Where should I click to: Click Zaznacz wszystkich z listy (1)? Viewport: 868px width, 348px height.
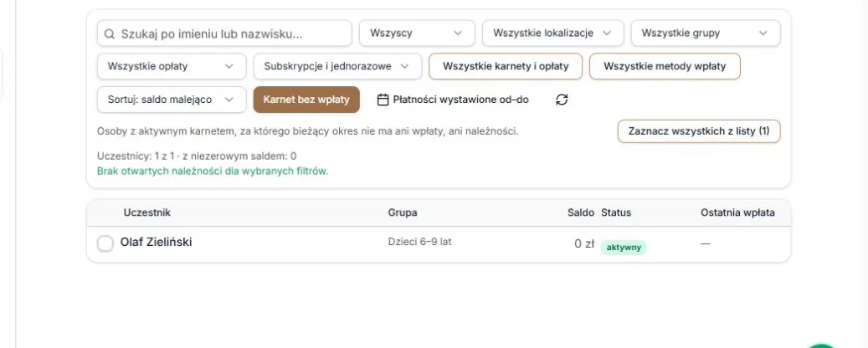(699, 131)
